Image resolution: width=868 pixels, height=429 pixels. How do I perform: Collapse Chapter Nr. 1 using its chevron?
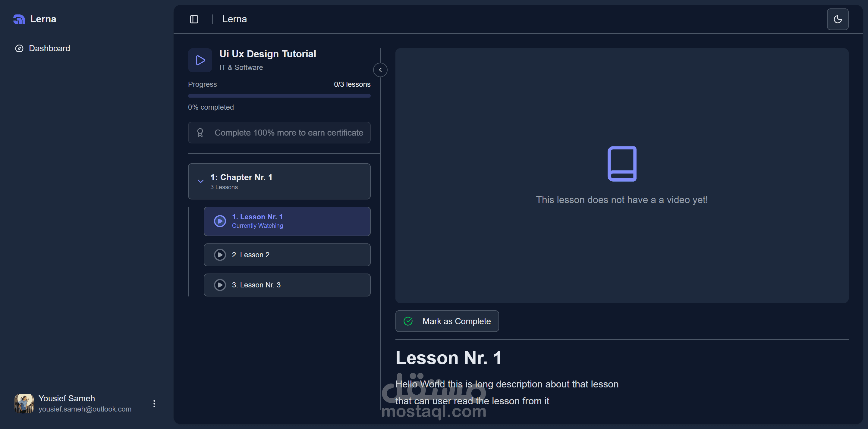[201, 181]
